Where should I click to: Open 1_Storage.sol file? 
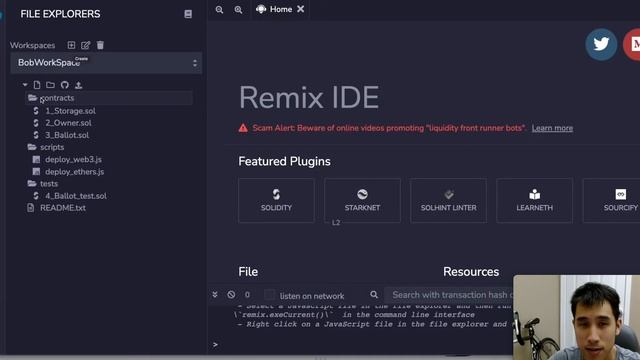pyautogui.click(x=70, y=111)
